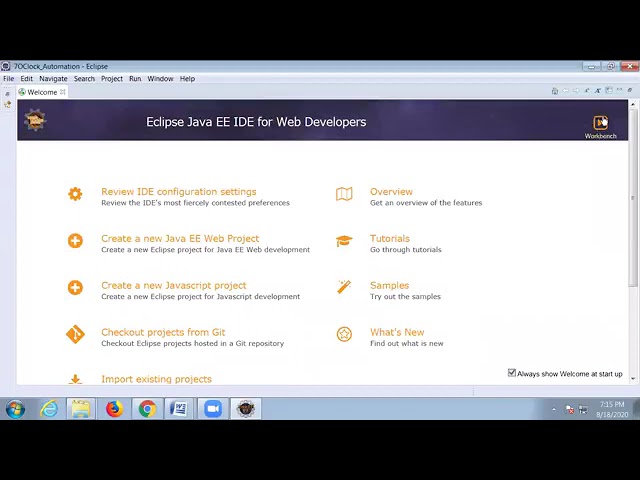Open the Tutorials link

click(390, 238)
